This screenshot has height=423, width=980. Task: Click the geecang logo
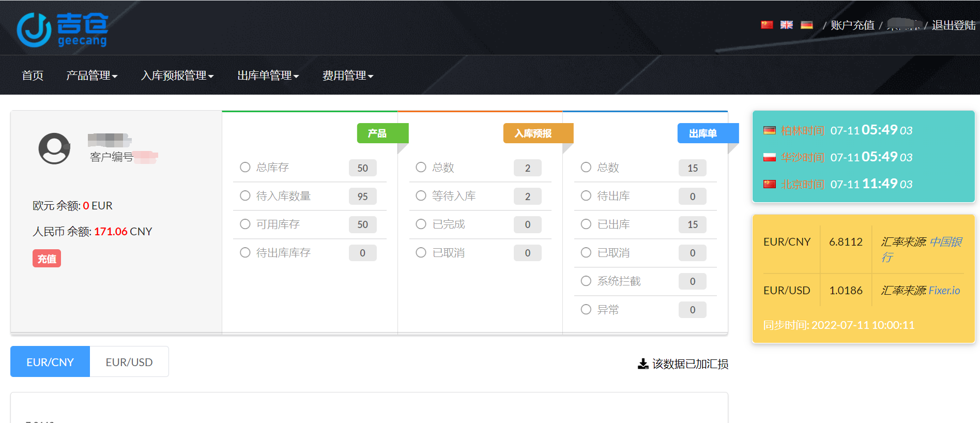tap(62, 29)
